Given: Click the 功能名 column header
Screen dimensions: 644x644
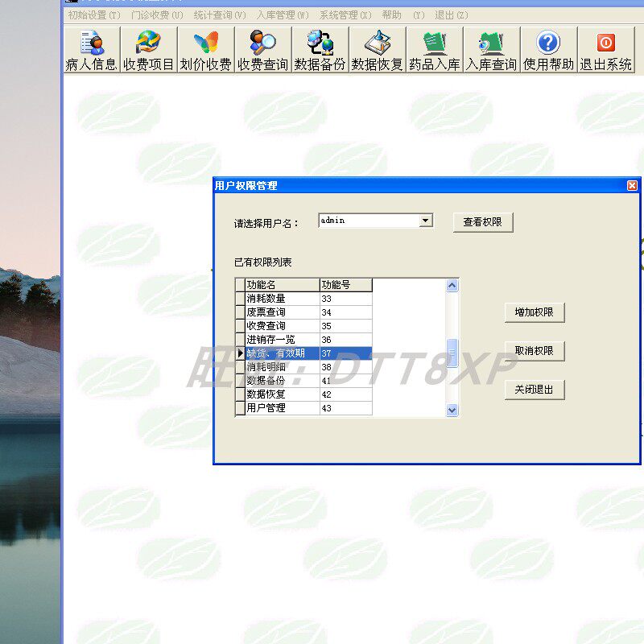Looking at the screenshot, I should pyautogui.click(x=283, y=285).
